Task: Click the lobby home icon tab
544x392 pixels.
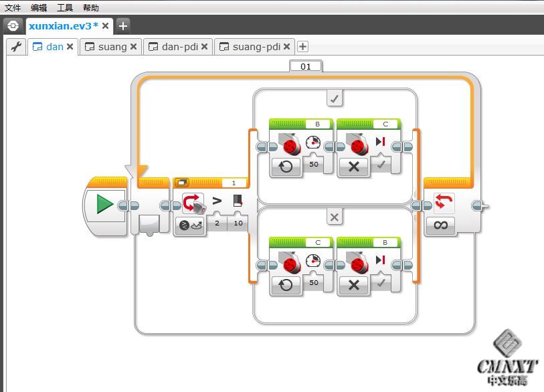Action: tap(13, 26)
